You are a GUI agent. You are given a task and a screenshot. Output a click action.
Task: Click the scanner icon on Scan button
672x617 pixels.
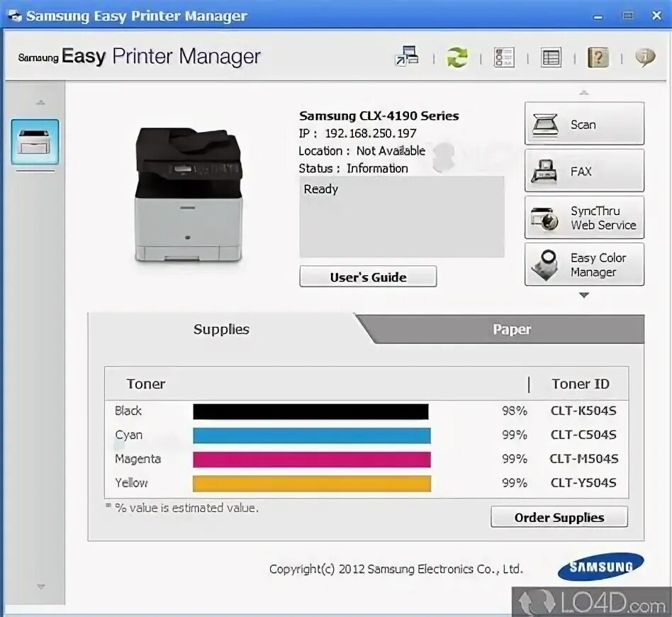point(544,124)
